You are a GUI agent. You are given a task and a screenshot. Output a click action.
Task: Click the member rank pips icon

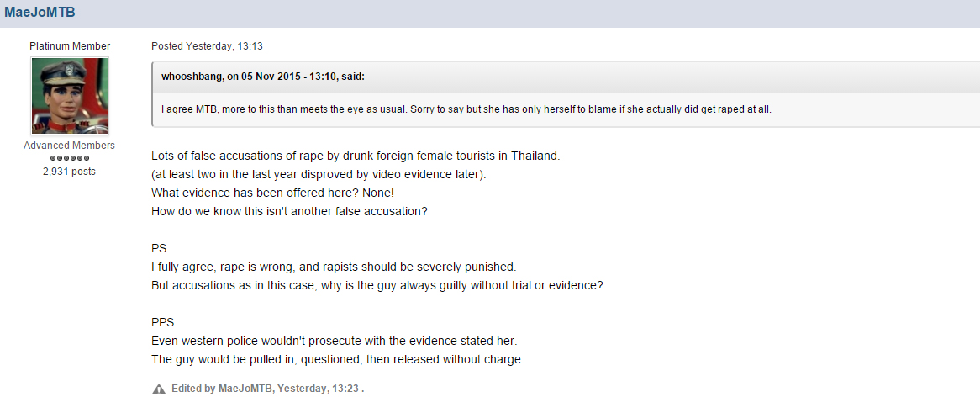70,158
